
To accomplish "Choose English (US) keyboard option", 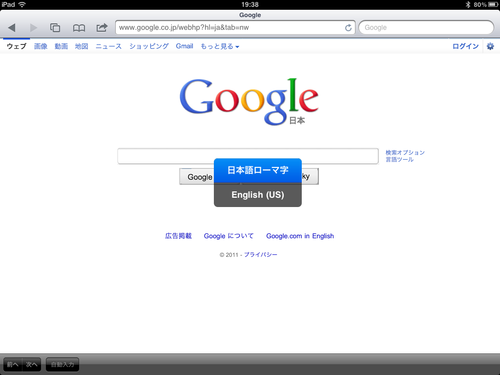I will [x=258, y=195].
